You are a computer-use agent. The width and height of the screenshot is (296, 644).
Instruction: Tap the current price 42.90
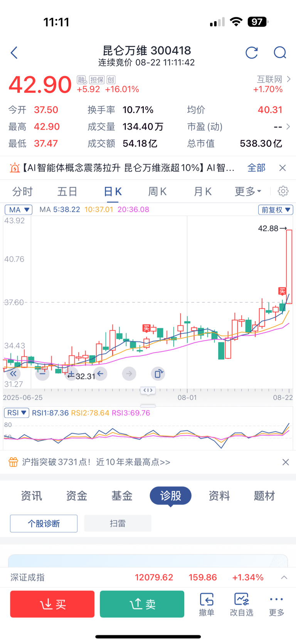tap(40, 85)
